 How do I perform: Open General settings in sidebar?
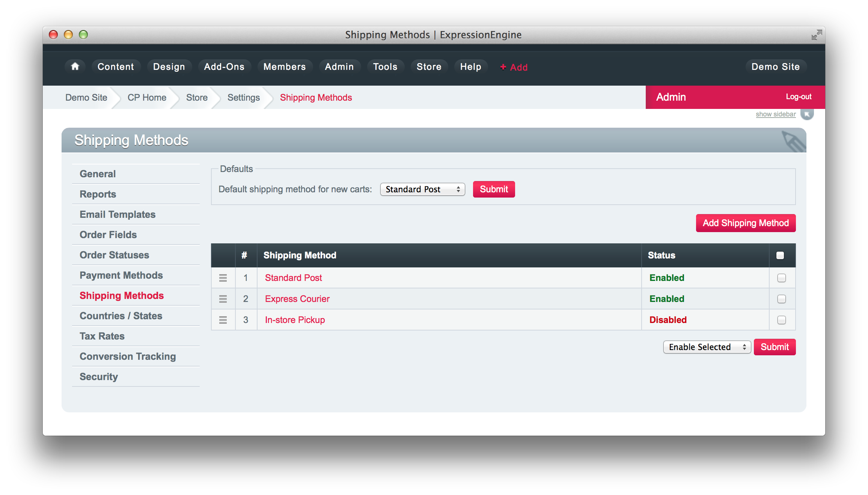pos(136,174)
